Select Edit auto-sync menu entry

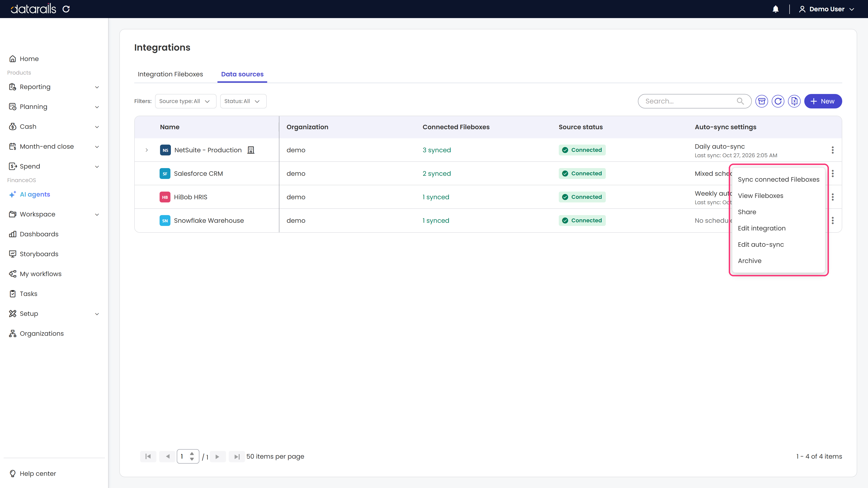click(778, 244)
